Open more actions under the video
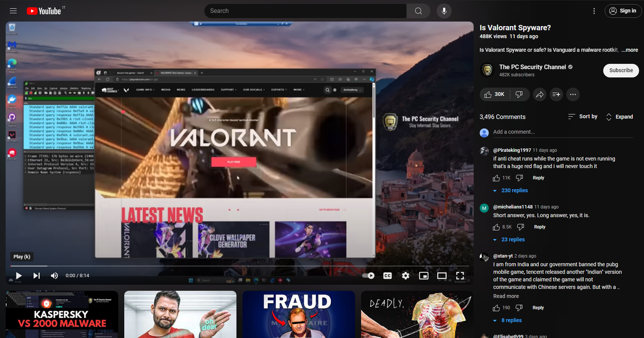 573,95
